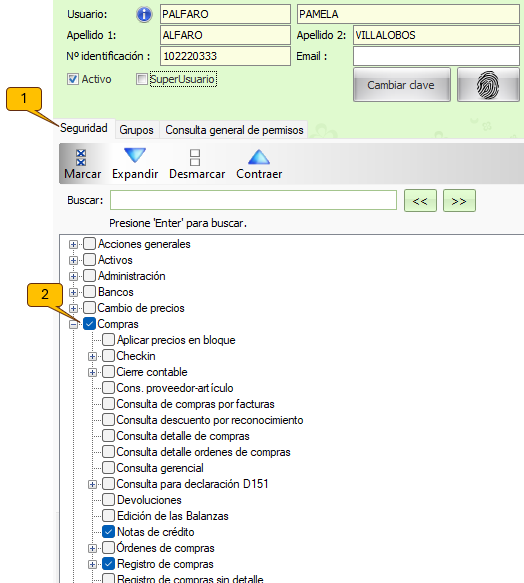The width and height of the screenshot is (524, 583).
Task: Click the previous search result << button
Action: tap(420, 201)
